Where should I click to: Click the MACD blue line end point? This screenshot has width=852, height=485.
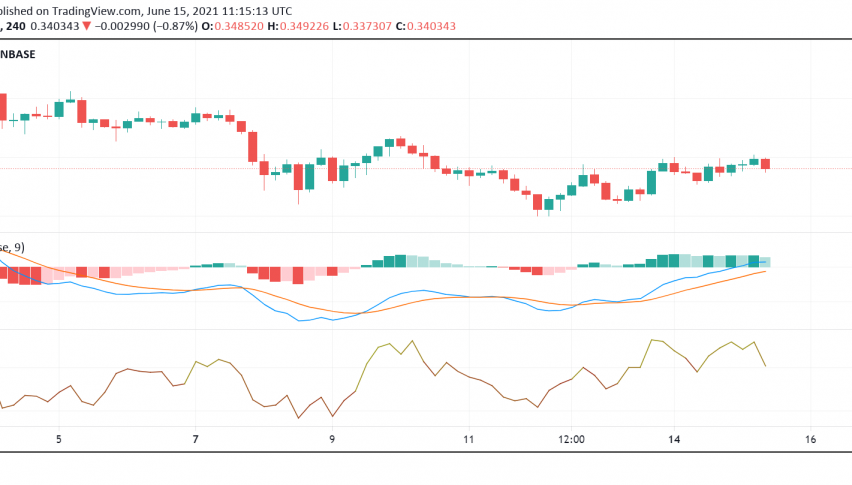(x=766, y=262)
